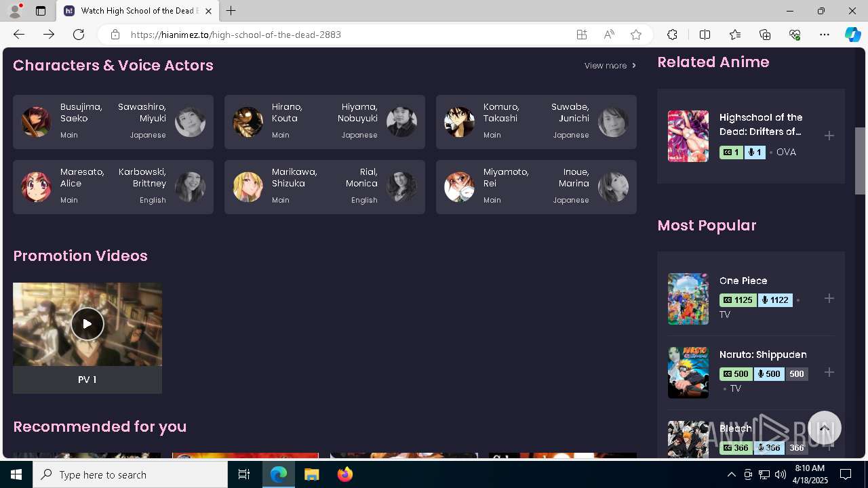868x488 pixels.
Task: Open Task View on the taskbar
Action: pyautogui.click(x=244, y=474)
